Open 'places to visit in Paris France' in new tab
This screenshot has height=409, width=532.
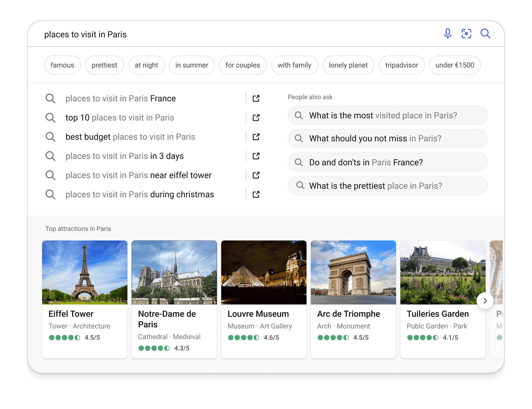pyautogui.click(x=256, y=98)
